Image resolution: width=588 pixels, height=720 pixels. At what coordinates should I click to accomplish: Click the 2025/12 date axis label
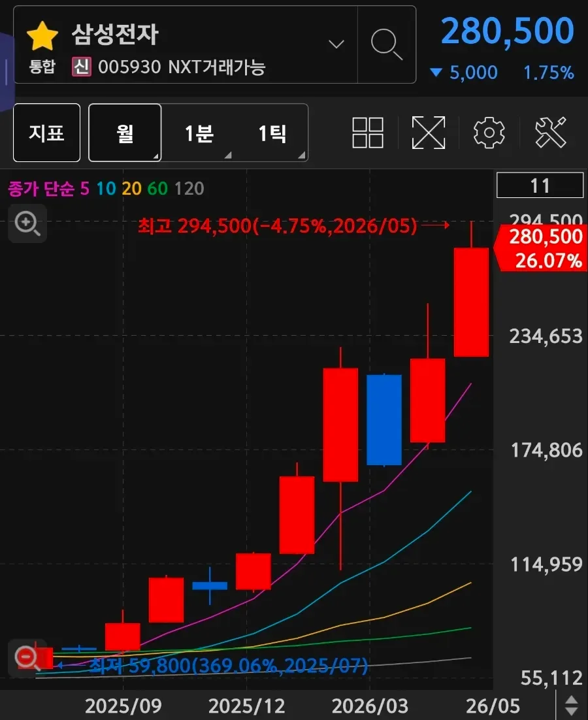tap(247, 706)
